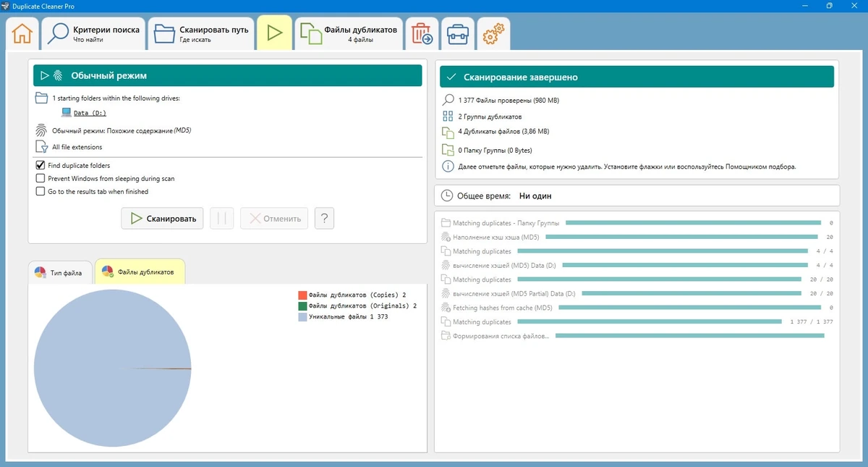This screenshot has height=467, width=868.
Task: Switch chart to Тип файла tab
Action: (61, 273)
